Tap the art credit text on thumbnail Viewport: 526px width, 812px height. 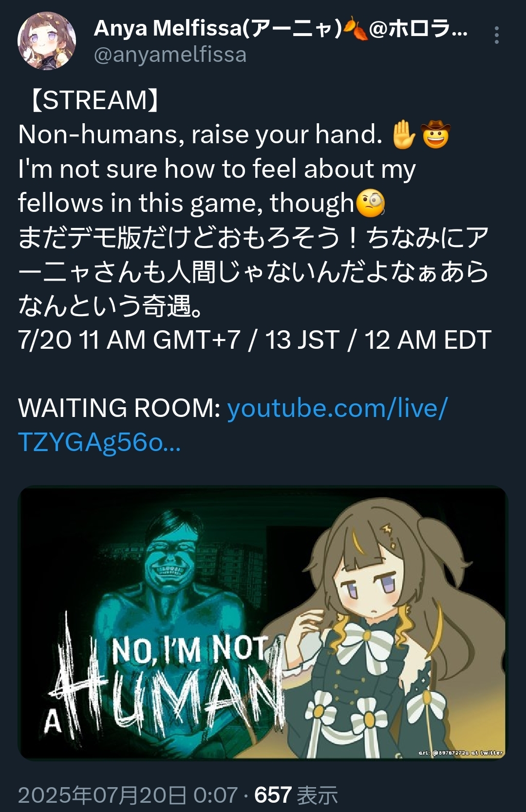(460, 753)
